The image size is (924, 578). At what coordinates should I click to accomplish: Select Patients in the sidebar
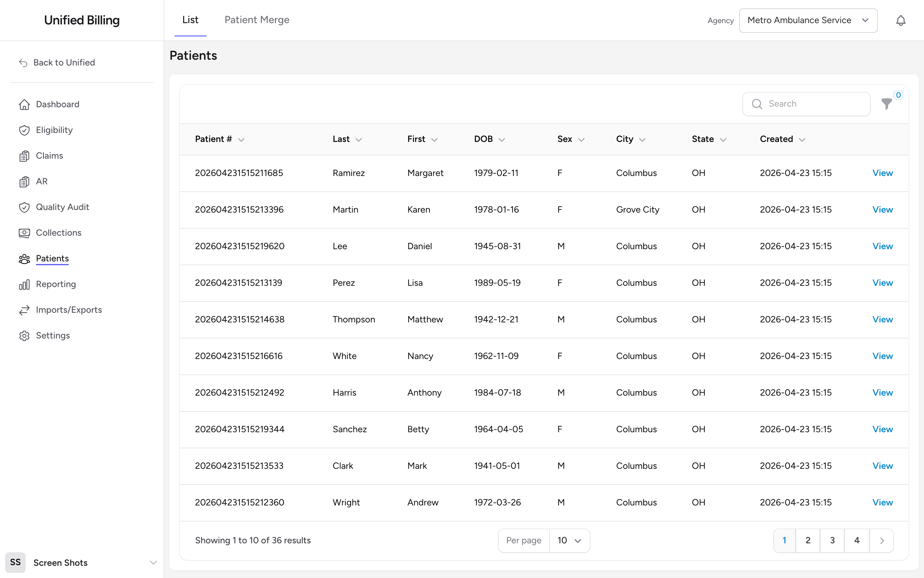coord(52,258)
